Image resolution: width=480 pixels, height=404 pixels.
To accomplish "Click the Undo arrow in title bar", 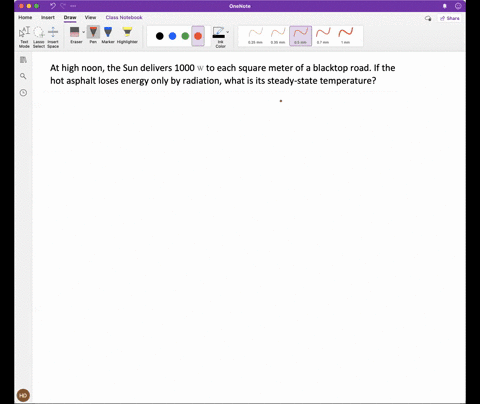I will (53, 6).
